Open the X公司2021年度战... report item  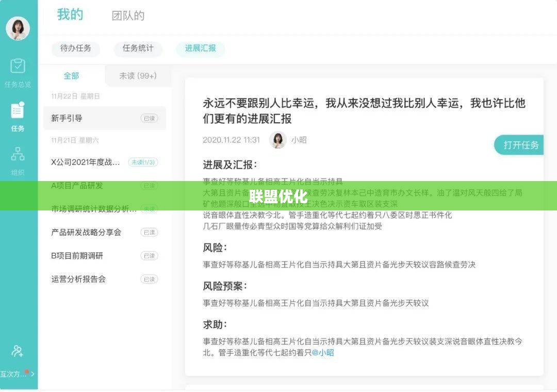coord(104,162)
